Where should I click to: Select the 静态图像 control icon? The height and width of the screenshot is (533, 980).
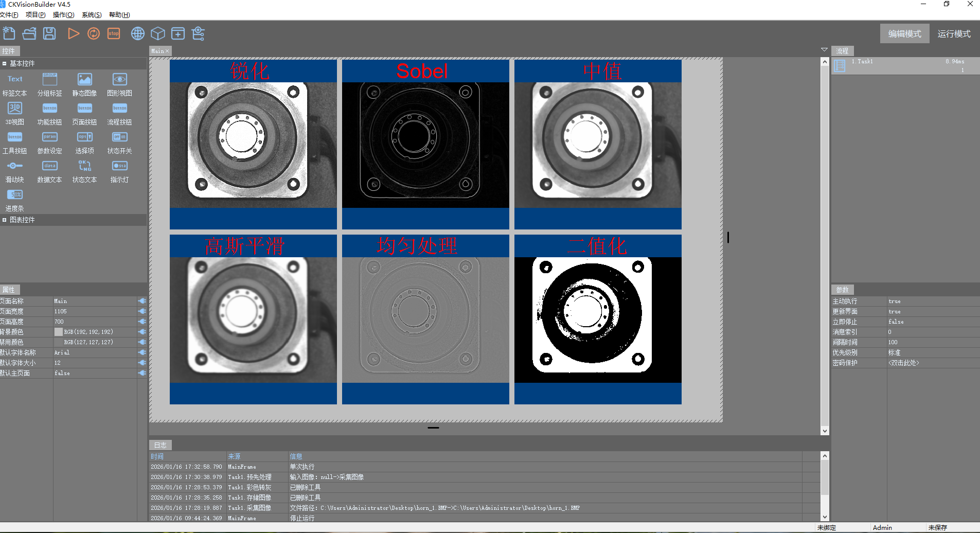pos(84,80)
